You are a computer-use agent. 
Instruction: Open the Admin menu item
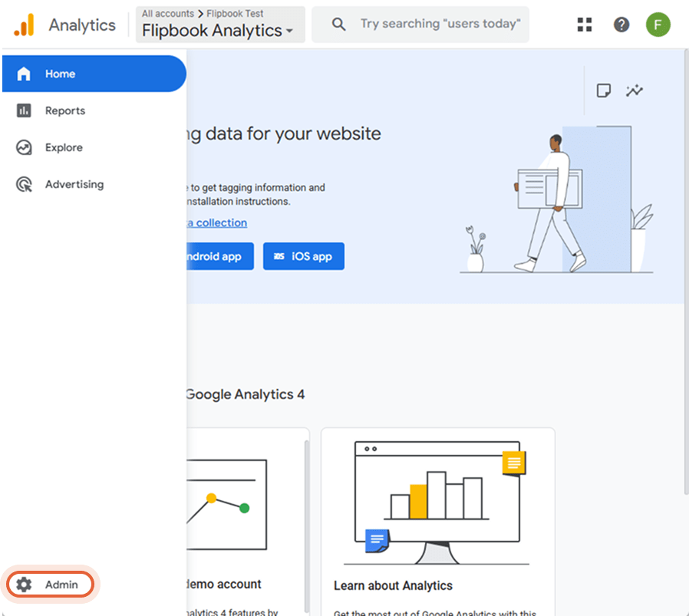tap(50, 585)
